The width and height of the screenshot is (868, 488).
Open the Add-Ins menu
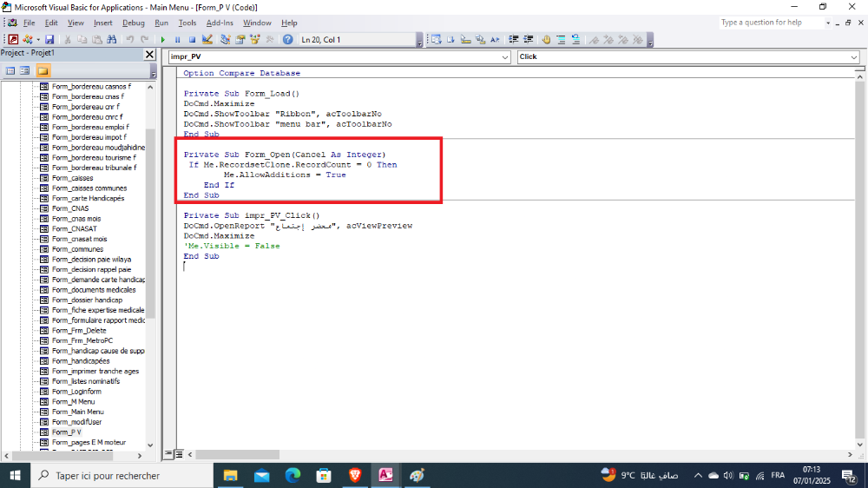pyautogui.click(x=220, y=23)
